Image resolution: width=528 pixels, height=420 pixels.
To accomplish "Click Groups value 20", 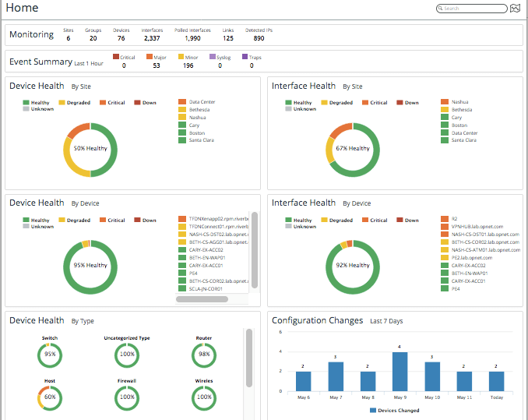I will point(93,38).
